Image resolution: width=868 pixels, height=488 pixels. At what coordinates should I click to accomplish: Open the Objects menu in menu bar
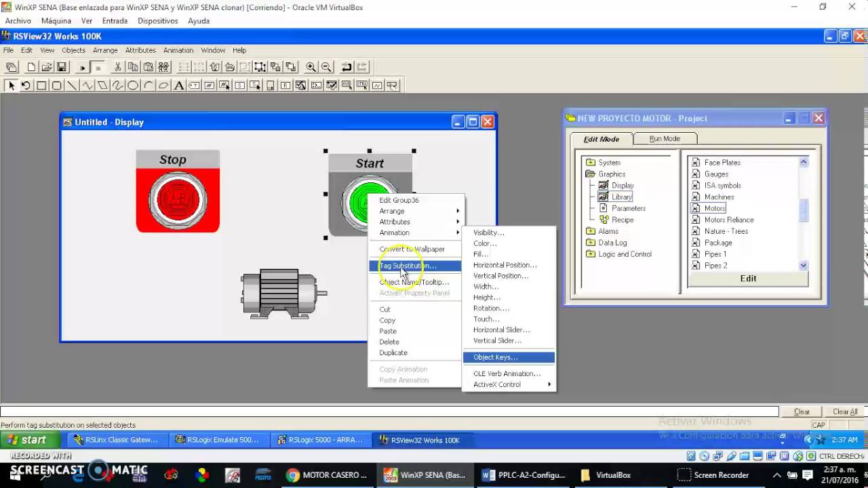pyautogui.click(x=73, y=50)
